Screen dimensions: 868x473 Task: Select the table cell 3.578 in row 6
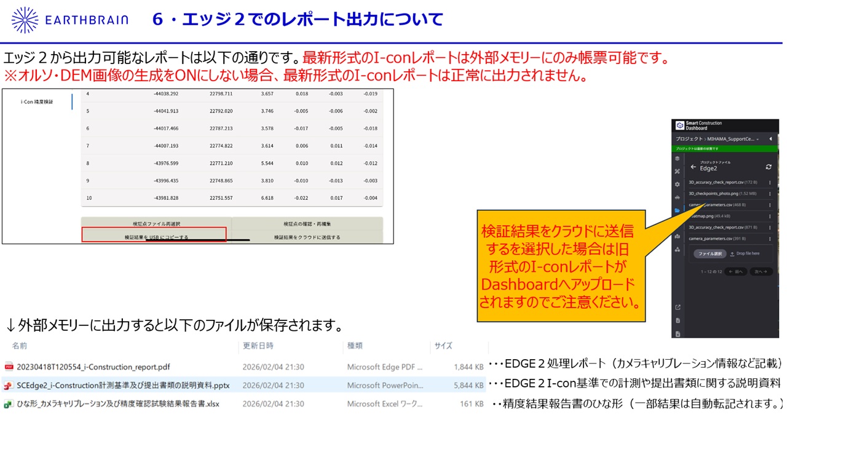point(267,129)
